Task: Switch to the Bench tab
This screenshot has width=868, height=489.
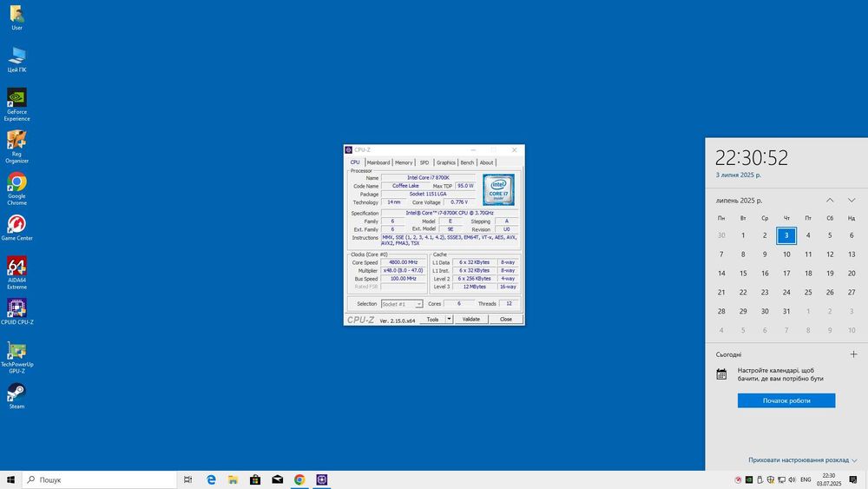Action: pos(467,162)
